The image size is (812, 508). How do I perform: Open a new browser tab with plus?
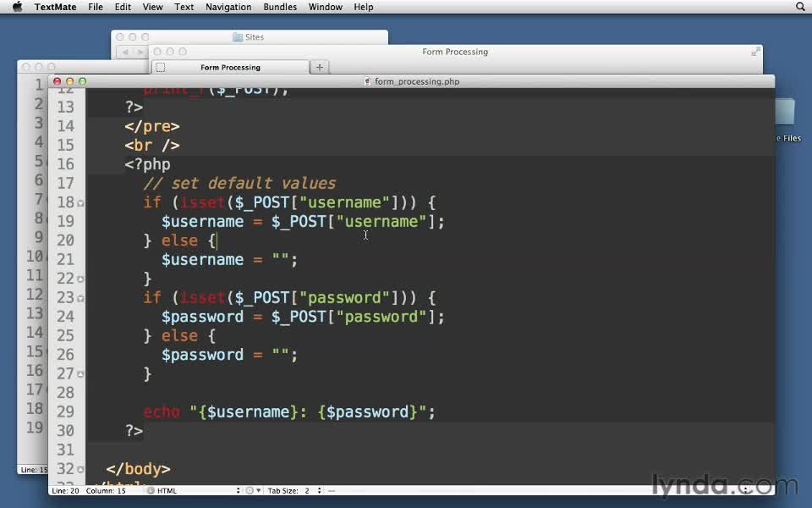319,67
